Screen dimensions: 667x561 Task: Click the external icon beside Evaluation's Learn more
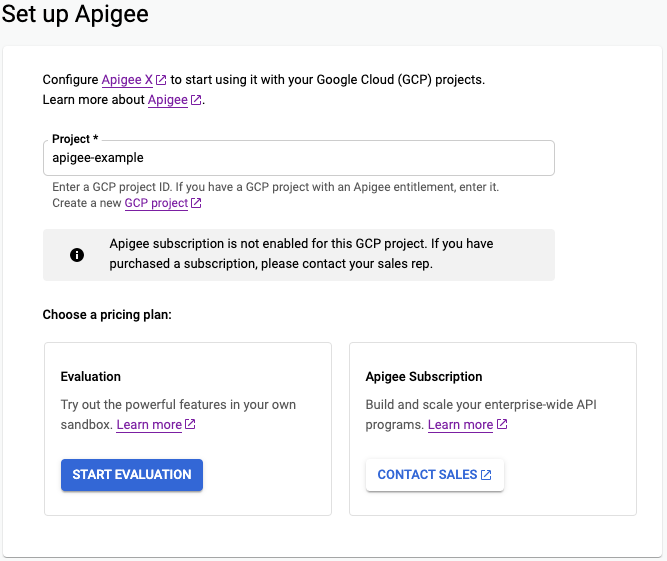tap(190, 425)
